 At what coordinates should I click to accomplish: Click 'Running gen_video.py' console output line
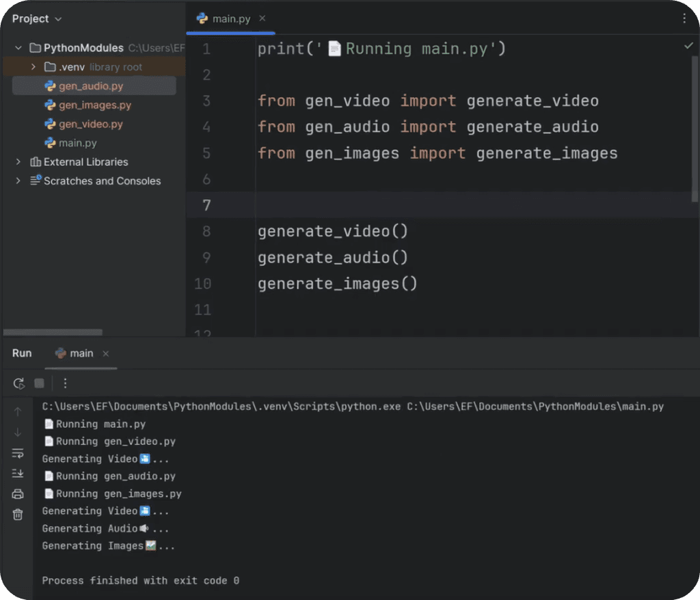110,441
